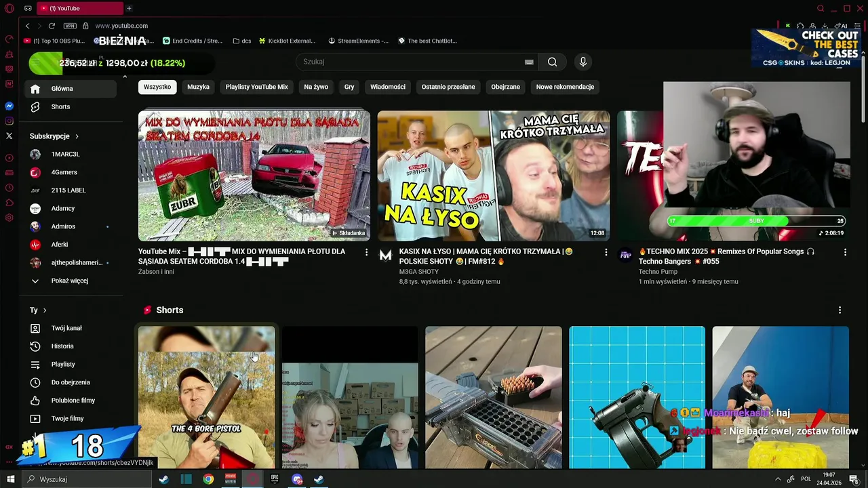Go to Główna in the sidebar
Image resolution: width=868 pixels, height=488 pixels.
(71, 89)
